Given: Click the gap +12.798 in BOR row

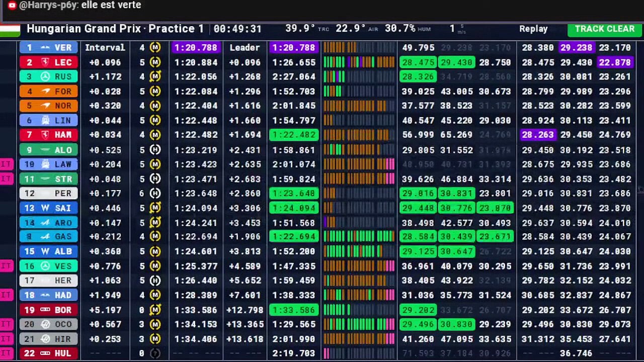Looking at the screenshot, I should coord(245,310).
